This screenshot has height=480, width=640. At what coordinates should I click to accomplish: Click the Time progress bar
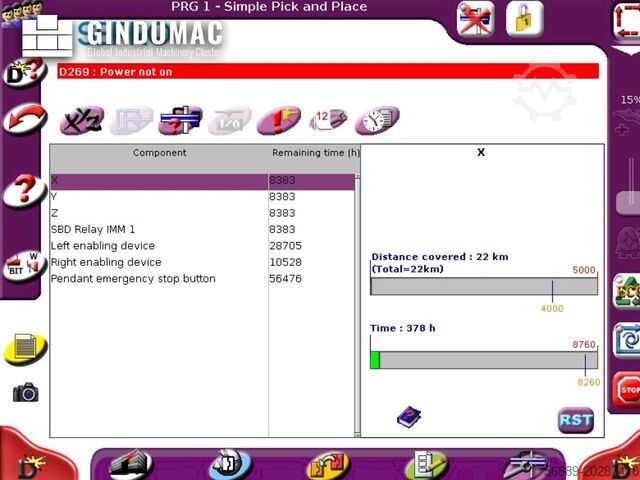(x=484, y=360)
